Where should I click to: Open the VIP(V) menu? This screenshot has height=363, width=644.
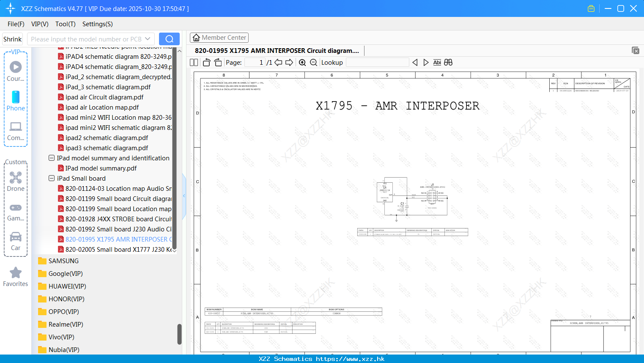[40, 24]
